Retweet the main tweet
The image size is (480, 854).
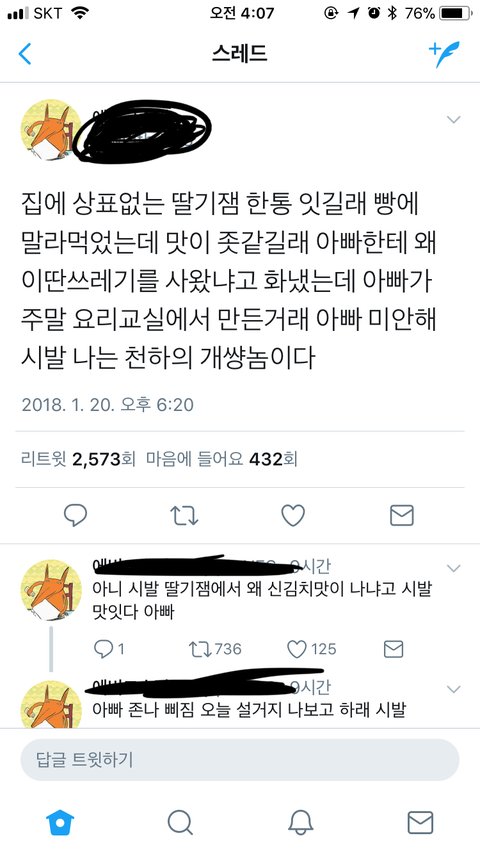click(x=184, y=515)
